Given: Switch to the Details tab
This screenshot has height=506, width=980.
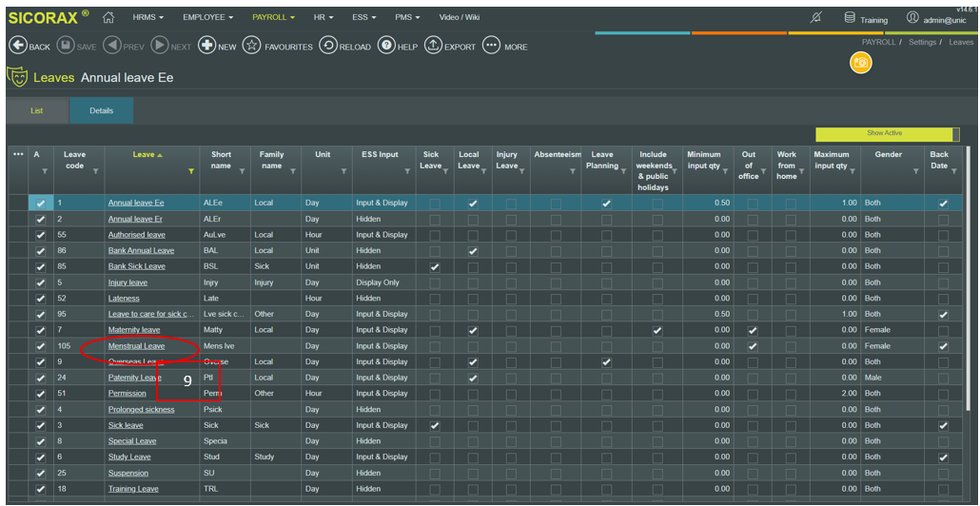Looking at the screenshot, I should (x=101, y=110).
